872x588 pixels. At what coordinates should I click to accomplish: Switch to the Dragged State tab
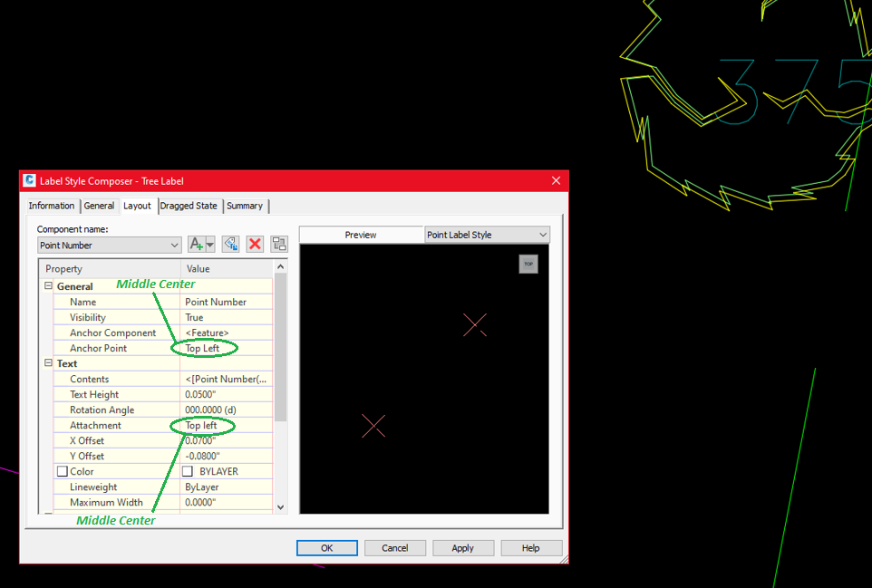coord(189,206)
